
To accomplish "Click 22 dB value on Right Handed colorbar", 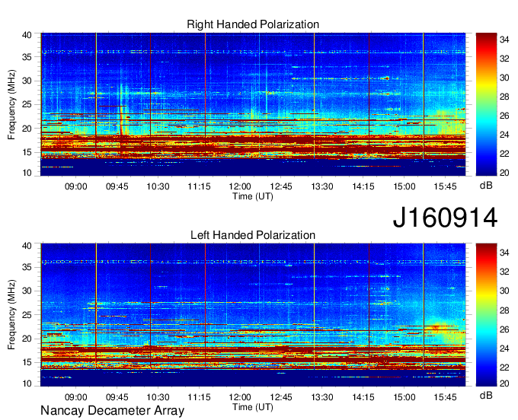I will 504,154.
